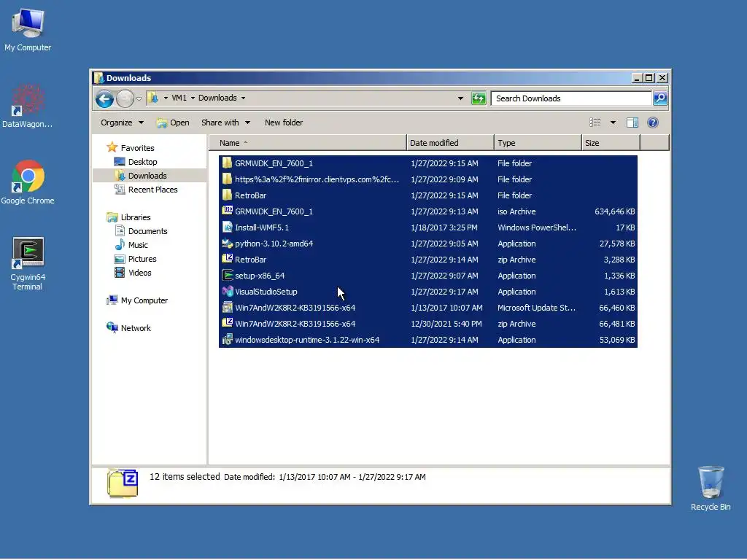Select Recent Places in the sidebar

(152, 190)
